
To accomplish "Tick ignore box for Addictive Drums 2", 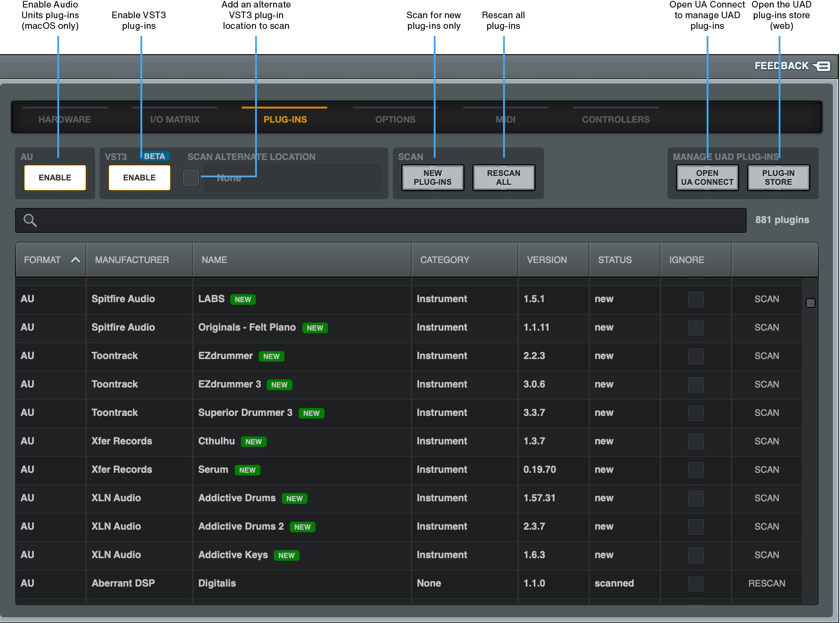I will (x=696, y=527).
